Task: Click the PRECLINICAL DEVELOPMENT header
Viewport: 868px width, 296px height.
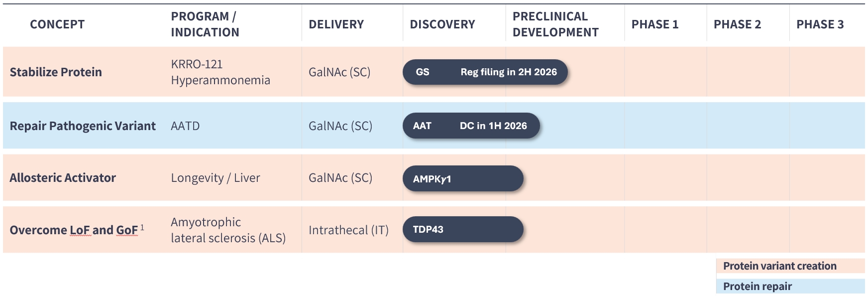Action: pyautogui.click(x=555, y=24)
